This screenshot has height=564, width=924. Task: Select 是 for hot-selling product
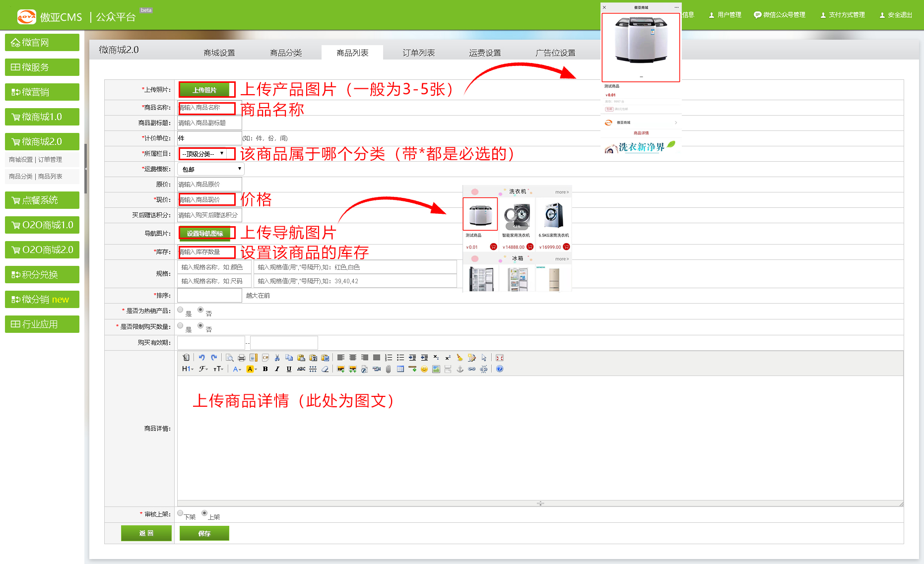(x=180, y=310)
